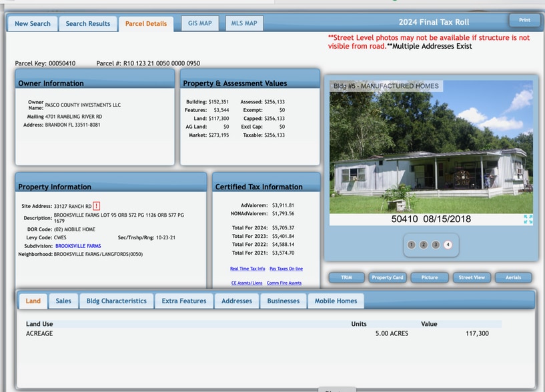Open the GIS MAP tab
This screenshot has height=392, width=545.
[199, 23]
